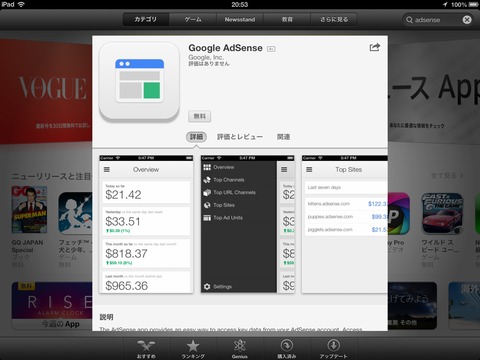Screen dimensions: 480x360
Task: Open the Fast & Furious game icon
Action: click(x=442, y=214)
